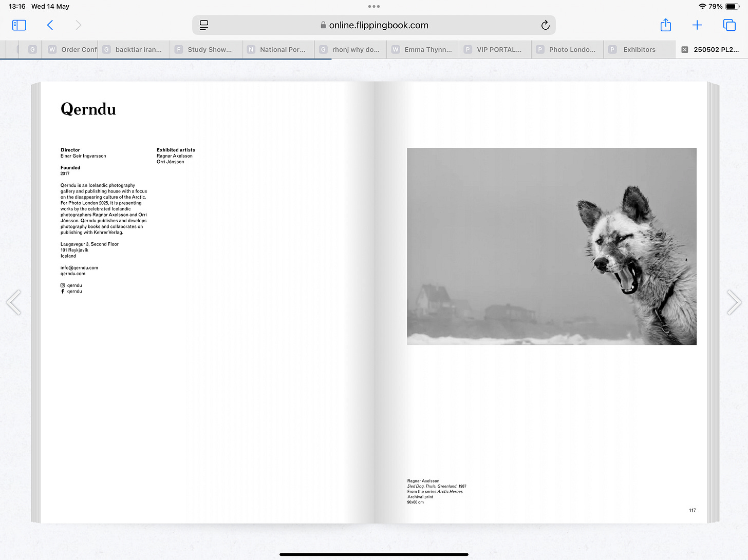This screenshot has width=748, height=560.
Task: Show the tab overview
Action: tap(730, 25)
